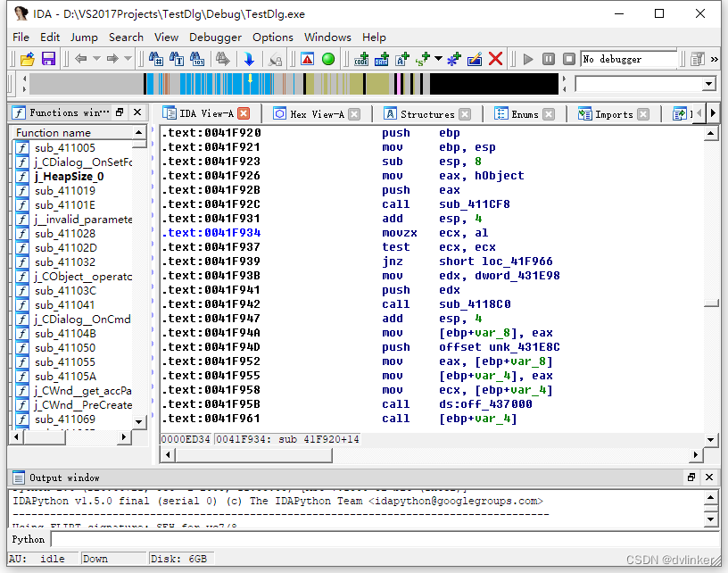Viewport: 728px width, 573px height.
Task: Close the IDA View-A tab
Action: 244,113
